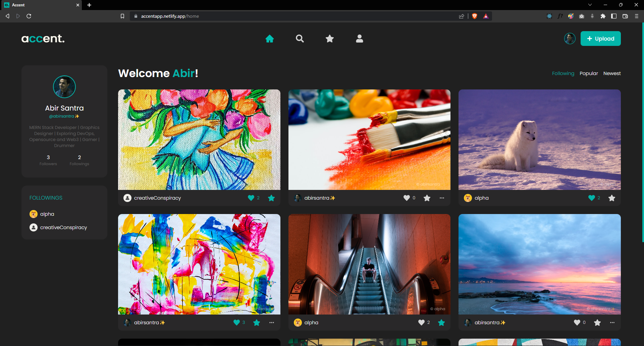Screen dimensions: 644x346
Task: Open the browser extensions puzzle icon
Action: coord(603,16)
